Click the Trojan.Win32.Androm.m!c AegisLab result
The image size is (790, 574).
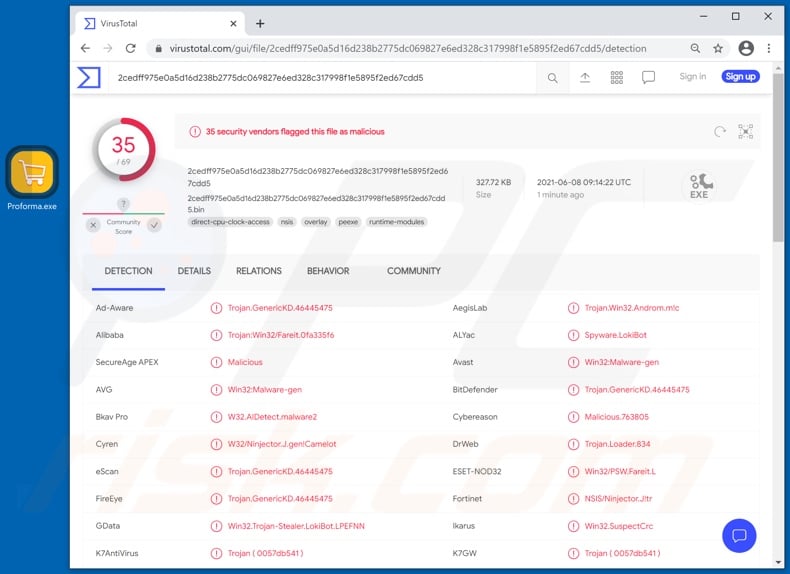pyautogui.click(x=632, y=308)
